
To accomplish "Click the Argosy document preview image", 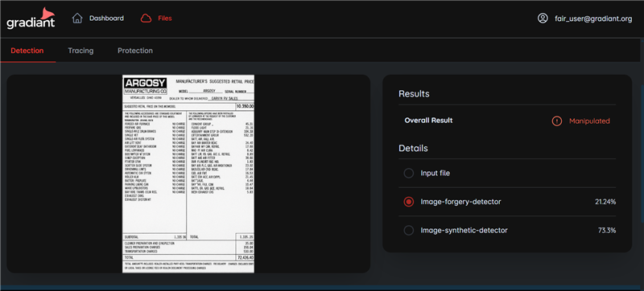I will 188,174.
